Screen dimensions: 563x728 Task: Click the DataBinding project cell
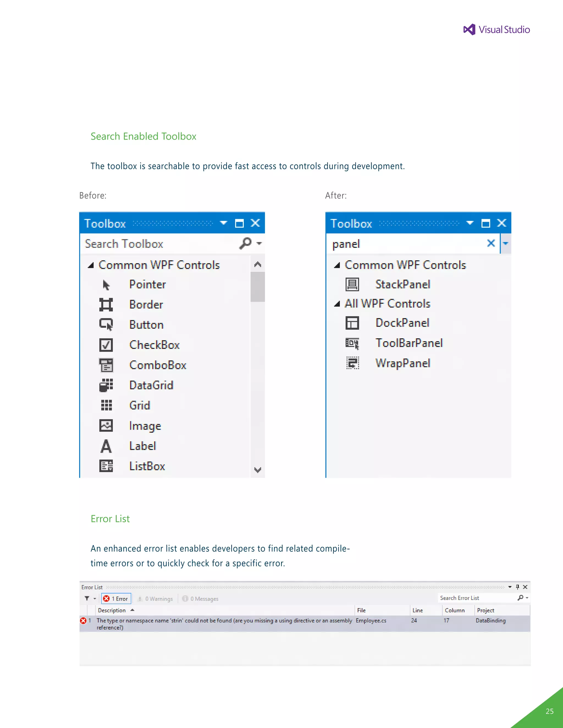[491, 621]
